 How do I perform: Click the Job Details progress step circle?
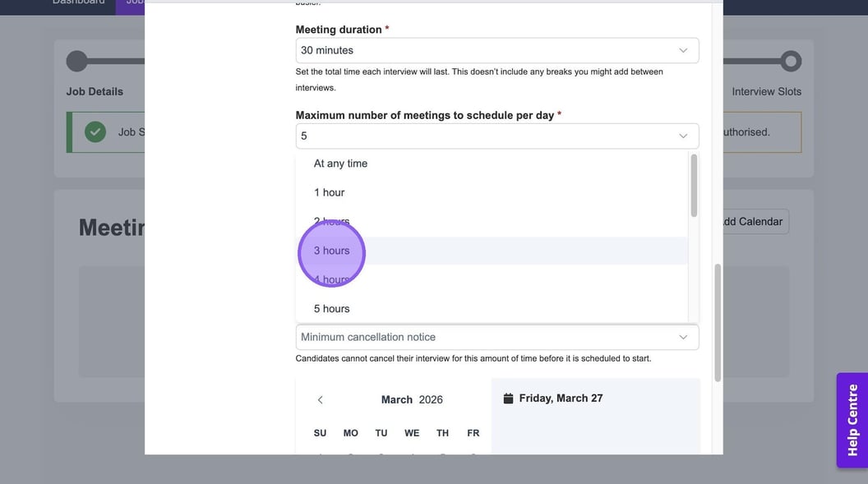tap(76, 61)
